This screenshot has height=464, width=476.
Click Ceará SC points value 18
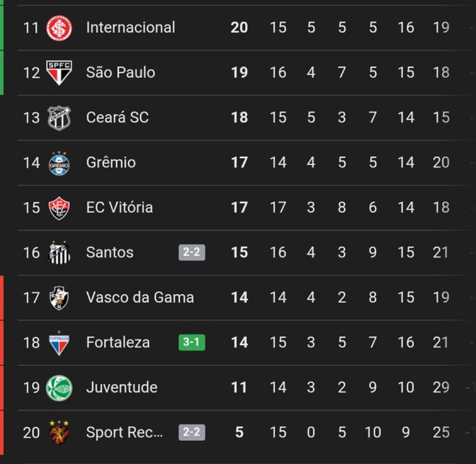click(x=239, y=118)
